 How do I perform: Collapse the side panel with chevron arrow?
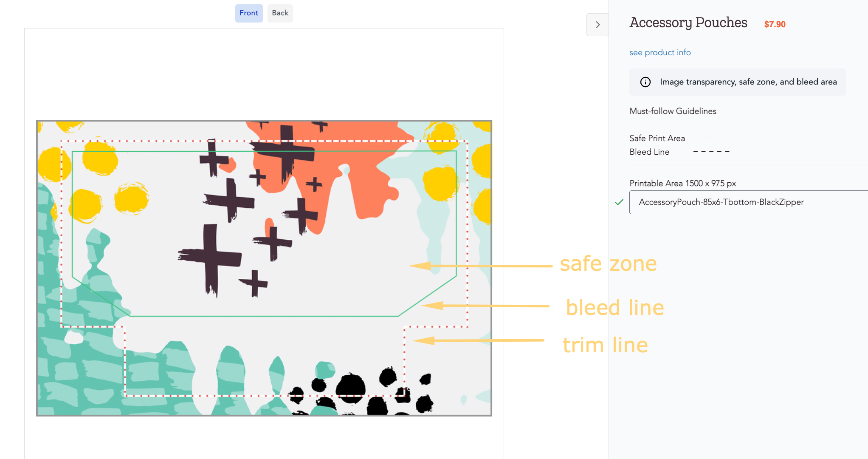[x=597, y=25]
